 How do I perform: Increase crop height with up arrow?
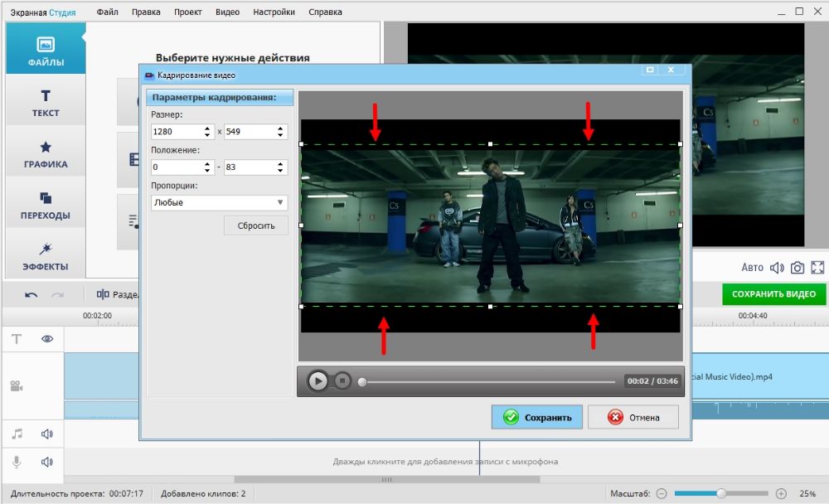pos(280,128)
